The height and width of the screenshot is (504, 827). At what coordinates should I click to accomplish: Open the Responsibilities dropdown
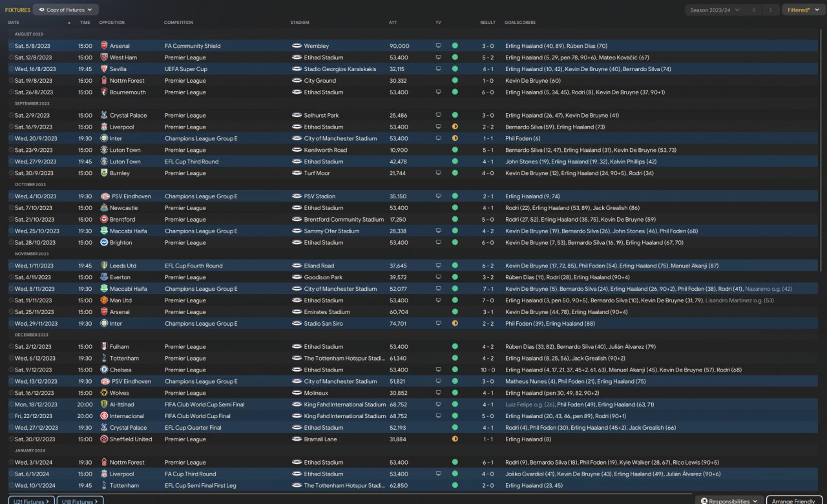coord(729,501)
